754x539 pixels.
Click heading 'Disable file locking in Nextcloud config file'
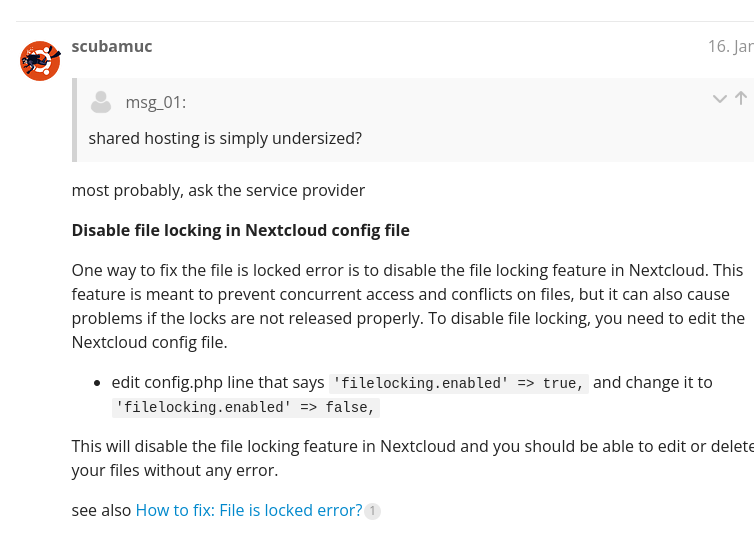tap(240, 230)
